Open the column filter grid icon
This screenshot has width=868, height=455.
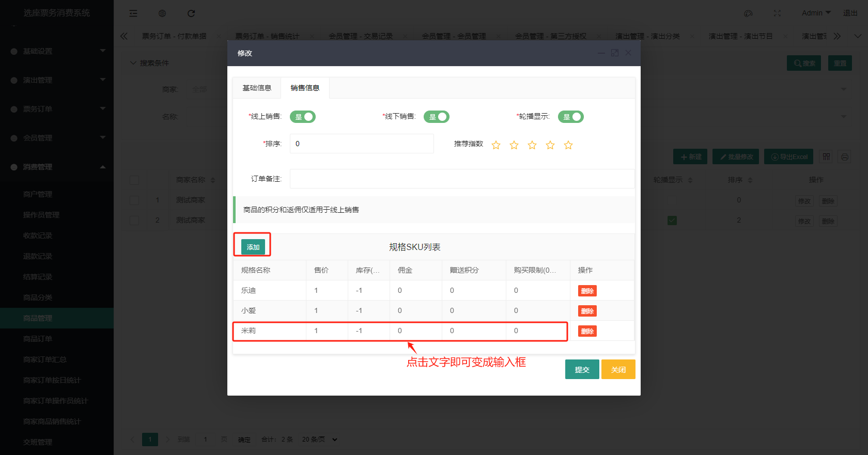coord(827,157)
